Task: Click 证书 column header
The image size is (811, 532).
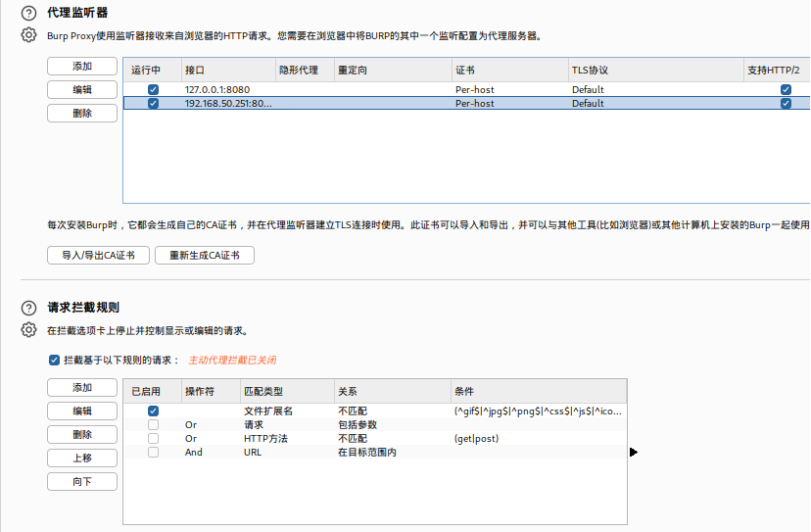Action: (510, 70)
